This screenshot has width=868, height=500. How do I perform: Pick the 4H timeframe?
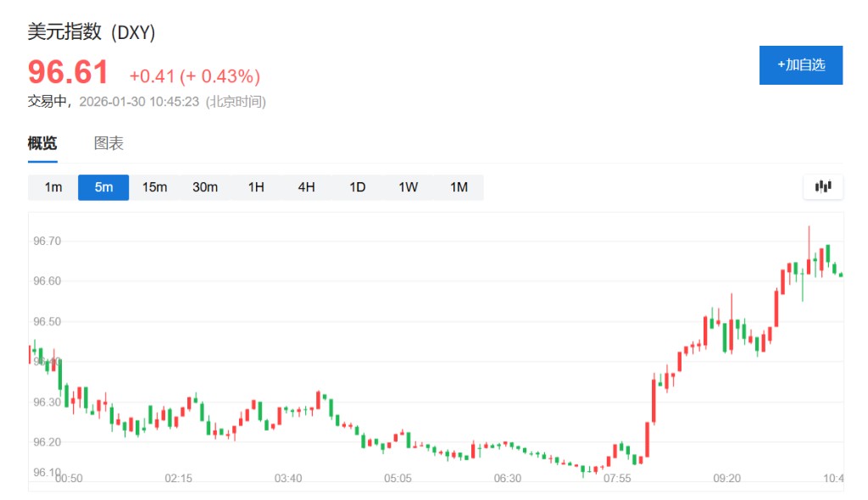[307, 187]
